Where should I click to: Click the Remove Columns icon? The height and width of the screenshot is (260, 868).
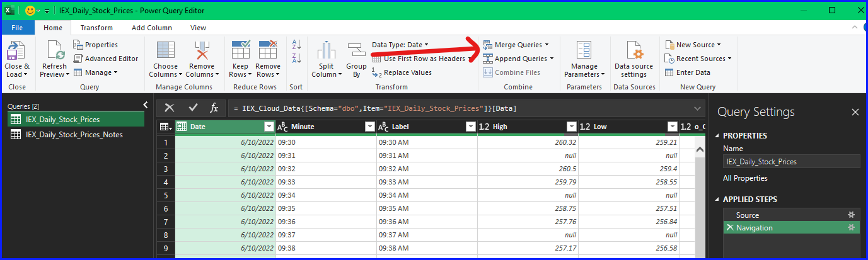(x=202, y=51)
